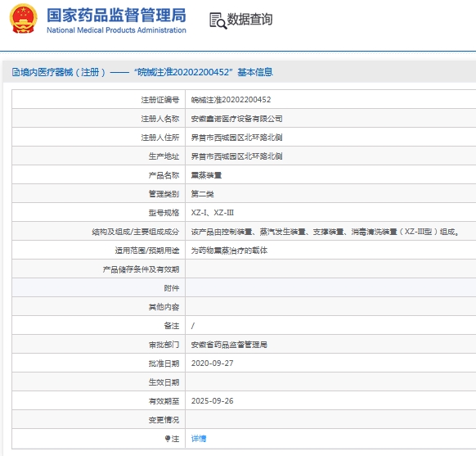The image size is (476, 456).
Task: Click the document icon before 境内医疗器械
Action: tap(16, 72)
